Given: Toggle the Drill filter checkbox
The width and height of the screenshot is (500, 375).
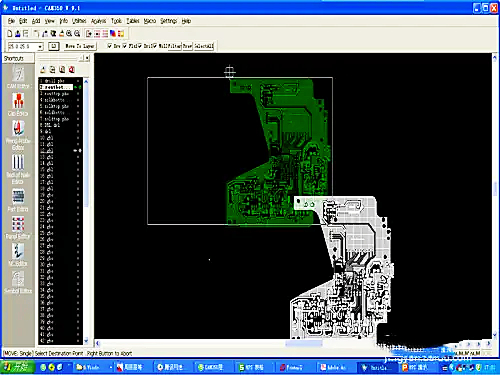Looking at the screenshot, I should point(140,46).
